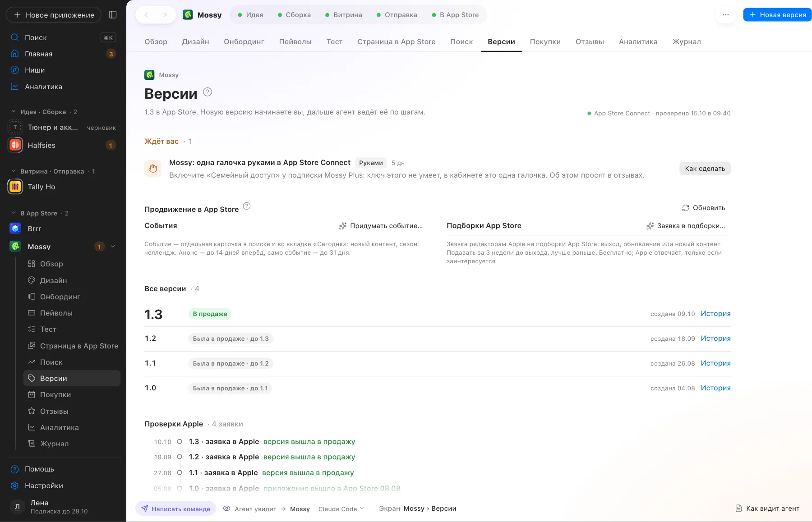Image resolution: width=812 pixels, height=522 pixels.
Task: Open История for version 1.1
Action: [x=715, y=363]
